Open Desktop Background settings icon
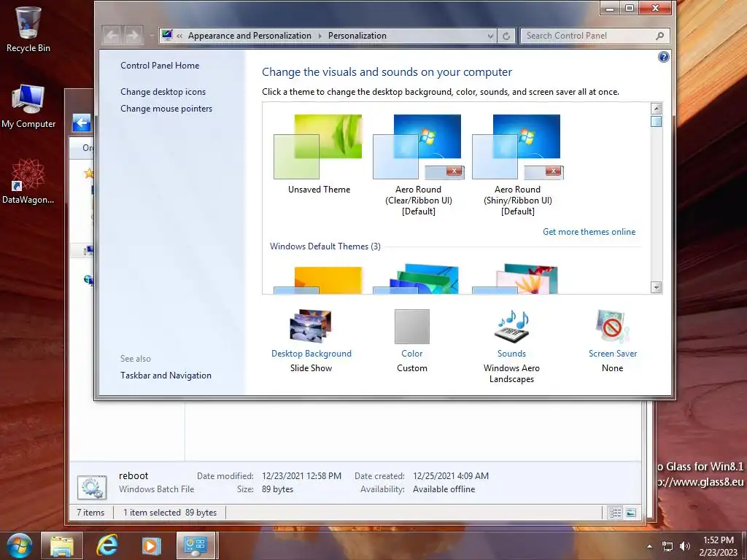Image resolution: width=747 pixels, height=560 pixels. tap(311, 326)
